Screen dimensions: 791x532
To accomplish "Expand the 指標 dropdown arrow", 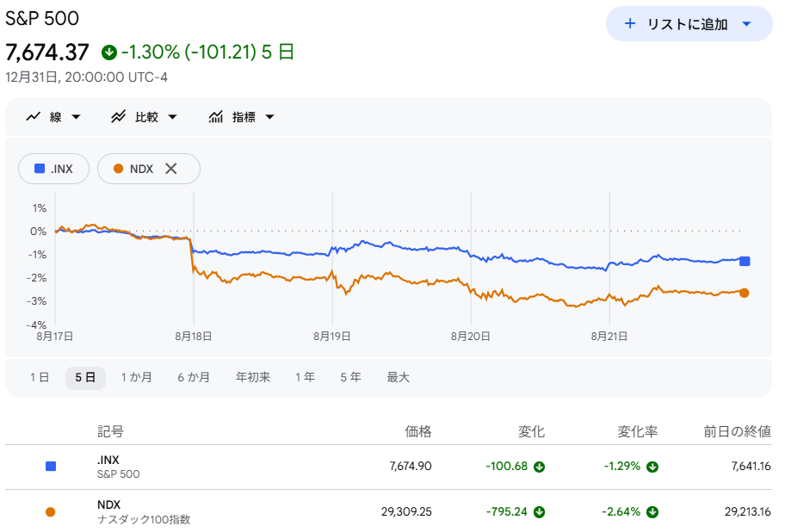I will (270, 117).
